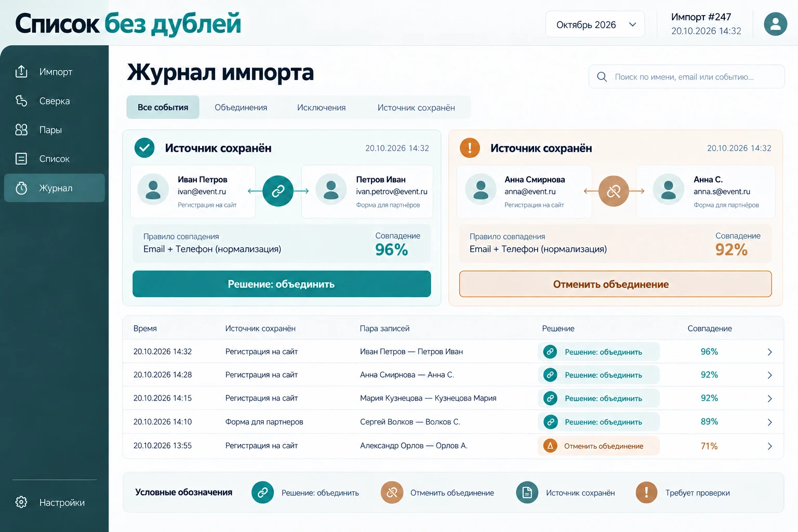Click the green checkmark status icon

coord(144,148)
